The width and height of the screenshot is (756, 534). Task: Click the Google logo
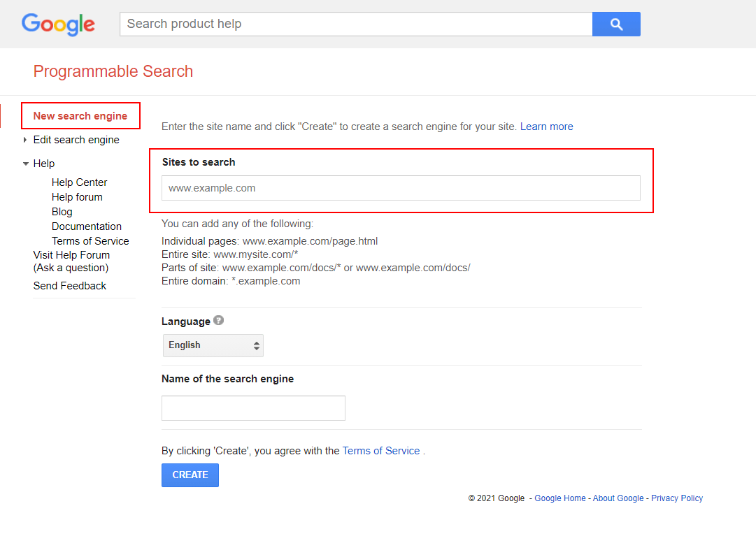[58, 24]
